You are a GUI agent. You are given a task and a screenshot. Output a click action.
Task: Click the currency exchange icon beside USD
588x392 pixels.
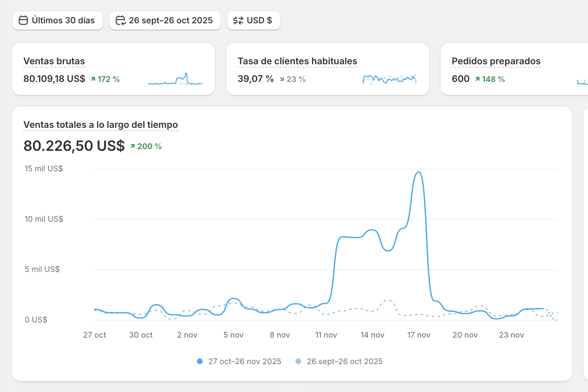[x=238, y=20]
